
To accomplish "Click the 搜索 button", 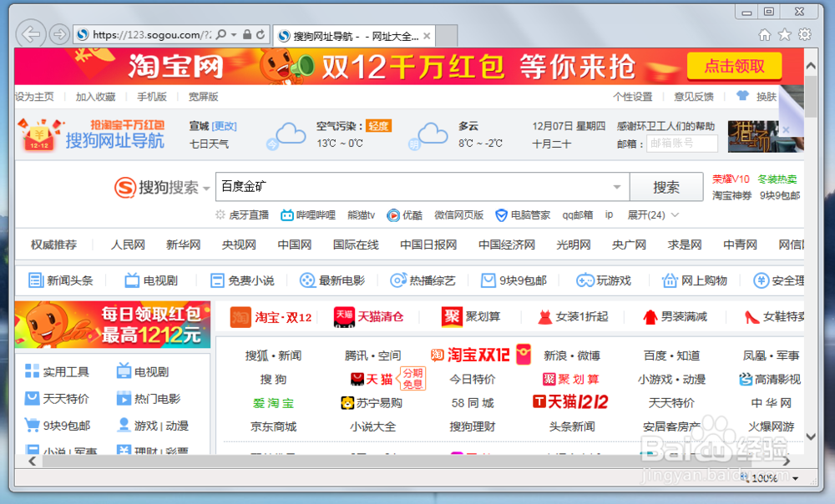I will [x=665, y=187].
